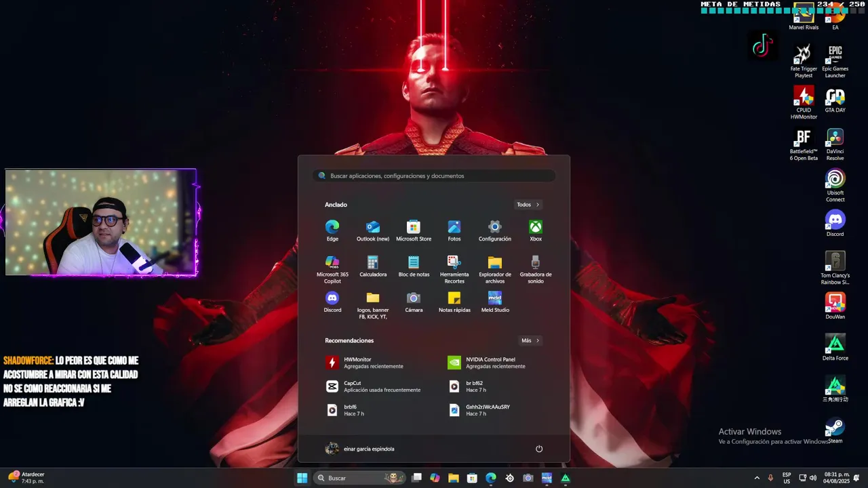Open Herramienta Recortes
Viewport: 868px width, 488px height.
454,269
